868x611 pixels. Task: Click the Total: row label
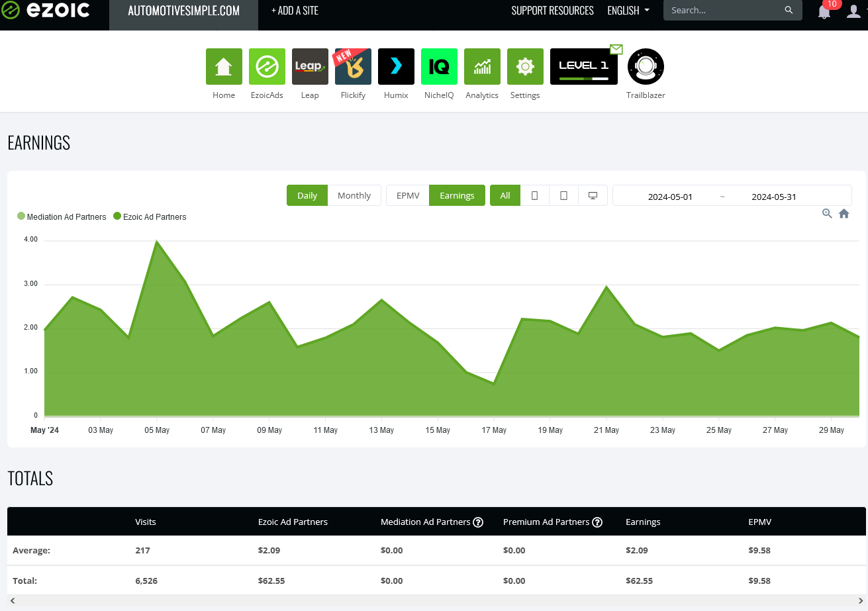[x=24, y=581]
